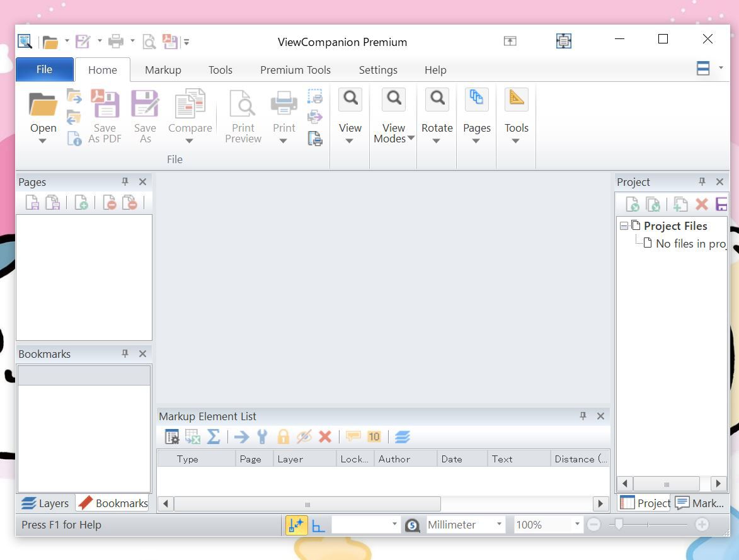The image size is (739, 560).
Task: Switch to the Settings ribbon tab
Action: [x=378, y=70]
